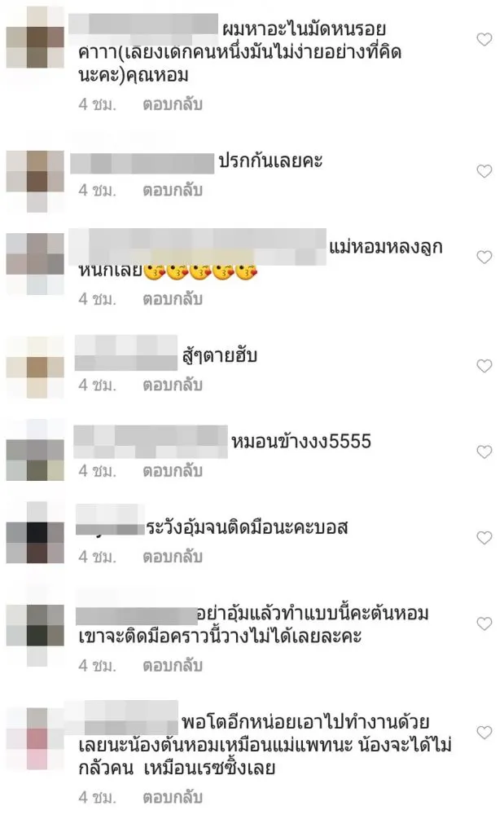Like the แม่หอมหลงลูก comment
This screenshot has width=504, height=815.
click(484, 258)
